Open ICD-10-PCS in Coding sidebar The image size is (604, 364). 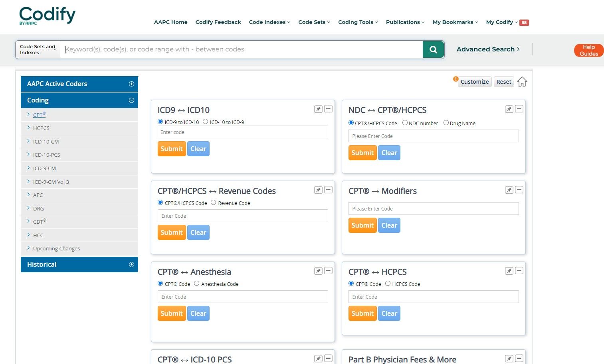point(46,155)
